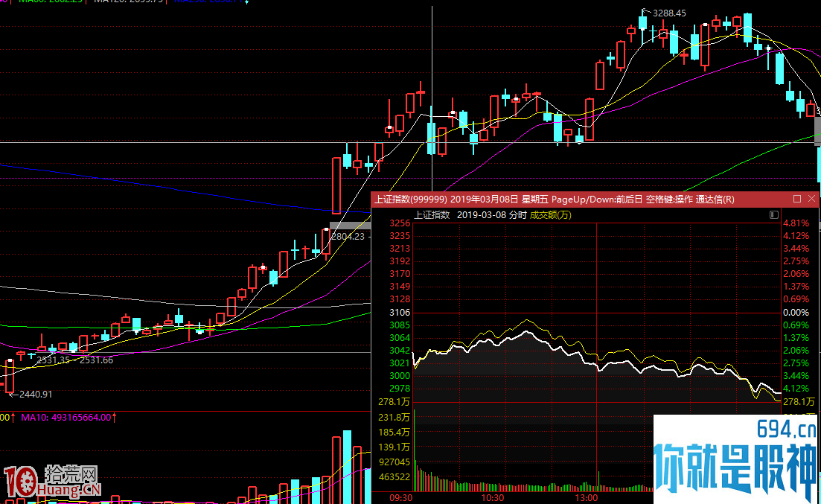
Task: Click the 231.8万 volume axis label
Action: [394, 417]
